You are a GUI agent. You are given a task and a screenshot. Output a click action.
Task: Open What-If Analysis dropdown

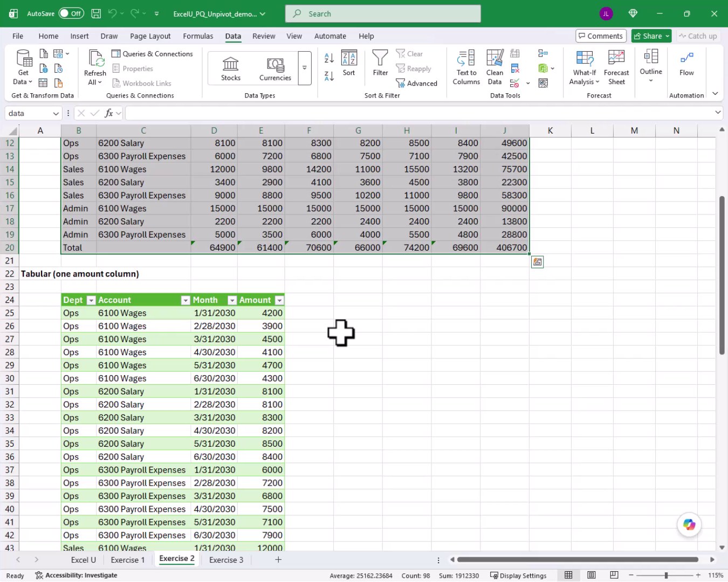click(585, 67)
